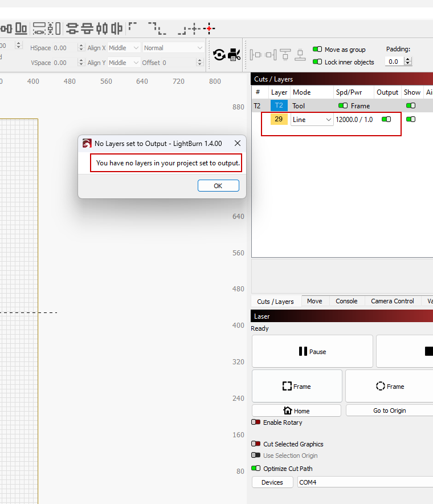Toggle Move as group switch
Viewport: 433px width, 504px height.
(x=317, y=50)
